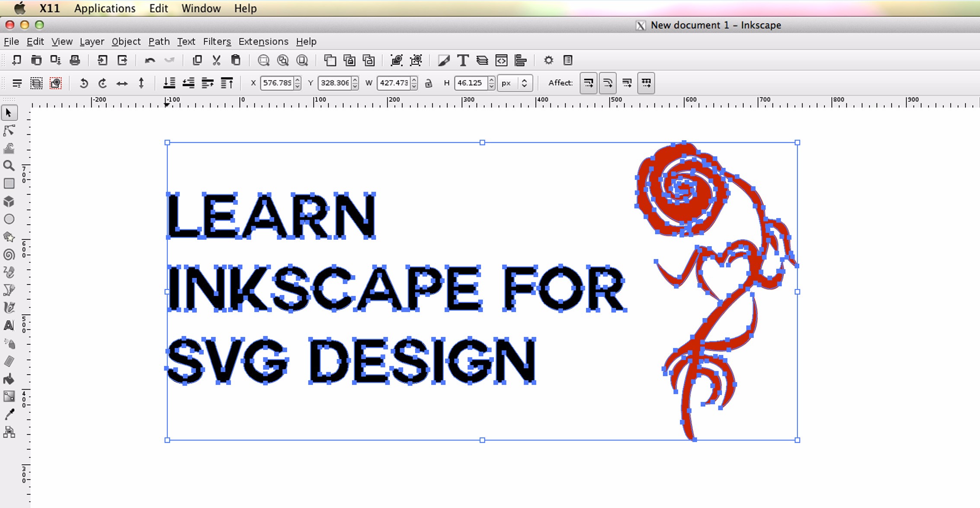Click the W width stepper arrows
The image size is (980, 508).
(x=414, y=83)
